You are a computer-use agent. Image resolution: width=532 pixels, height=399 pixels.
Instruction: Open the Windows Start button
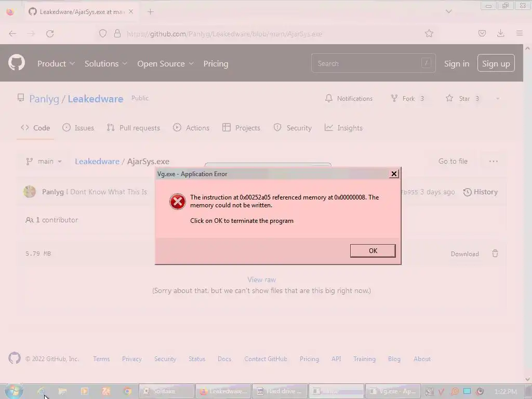14,391
